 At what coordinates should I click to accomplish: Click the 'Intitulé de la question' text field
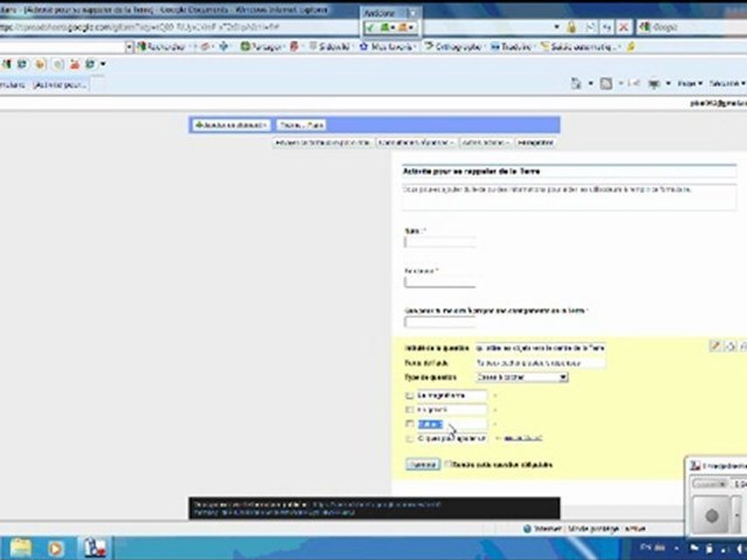[541, 348]
